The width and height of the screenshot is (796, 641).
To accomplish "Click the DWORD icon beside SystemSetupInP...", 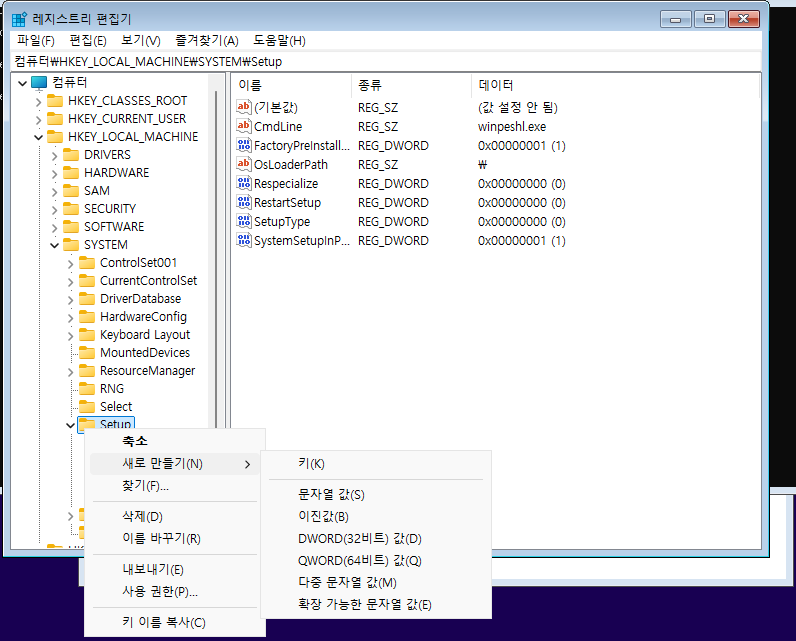I will point(244,240).
